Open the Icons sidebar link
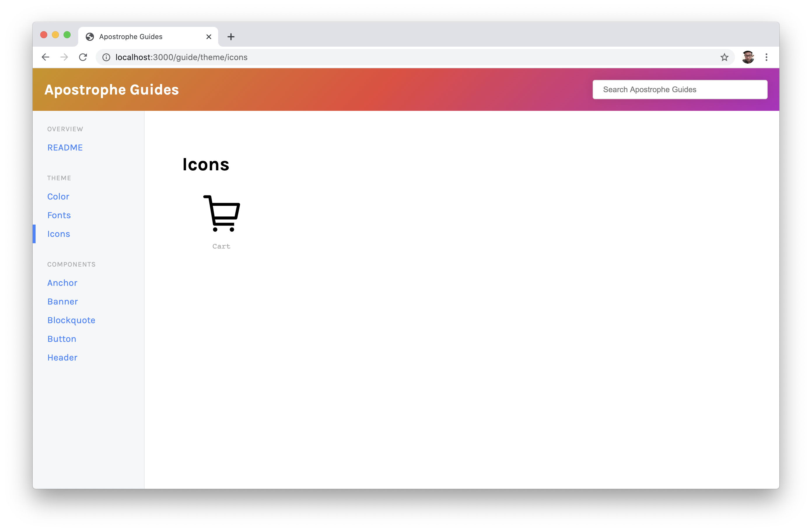Screen dimensions: 812x532 click(x=59, y=233)
